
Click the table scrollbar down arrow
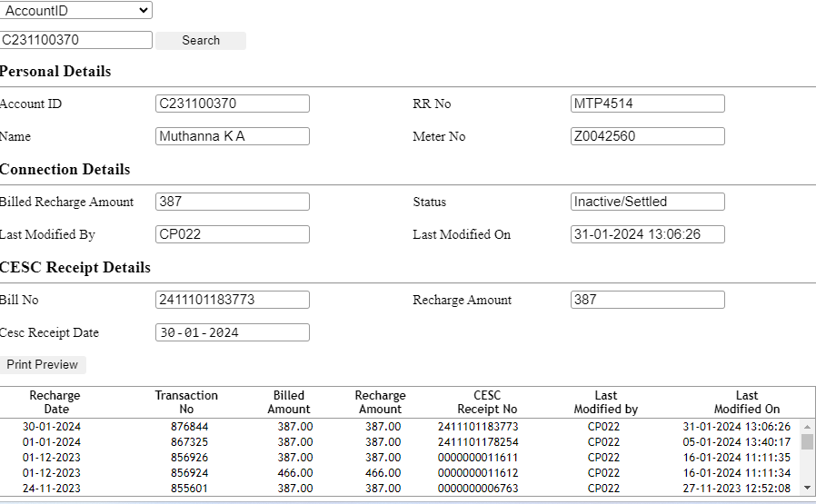(x=807, y=488)
